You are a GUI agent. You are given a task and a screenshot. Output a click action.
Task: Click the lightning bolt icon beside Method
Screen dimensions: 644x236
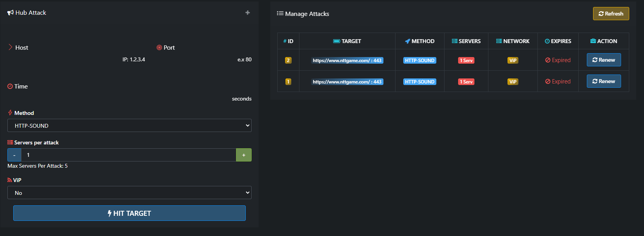pos(10,113)
